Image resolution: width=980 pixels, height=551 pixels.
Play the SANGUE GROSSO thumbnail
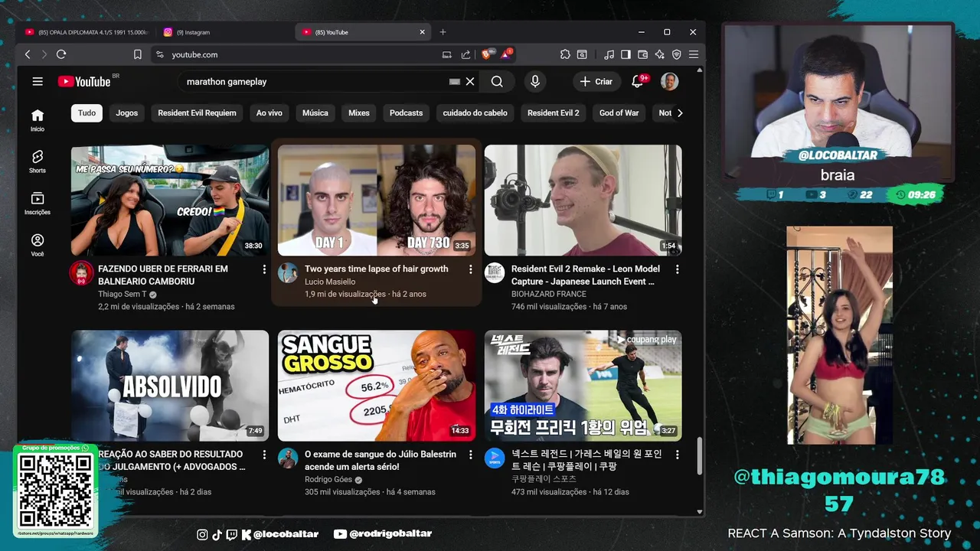[377, 385]
